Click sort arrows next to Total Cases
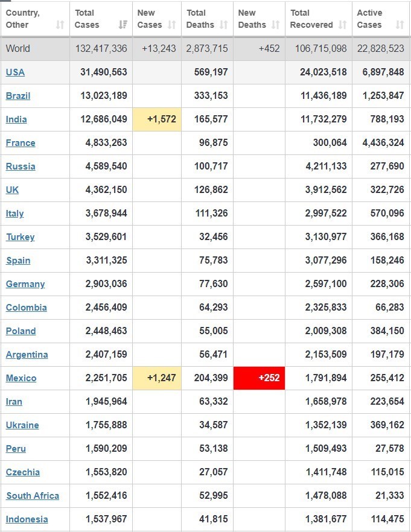Image resolution: width=411 pixels, height=532 pixels. (x=123, y=25)
